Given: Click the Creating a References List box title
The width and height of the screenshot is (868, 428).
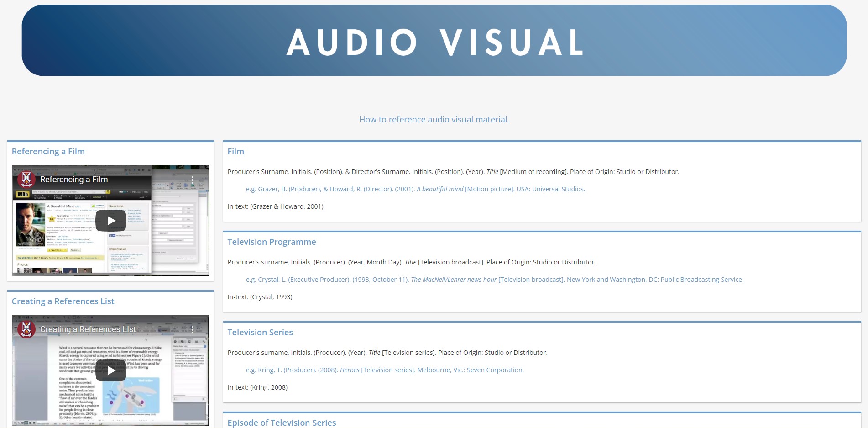Looking at the screenshot, I should [x=63, y=301].
